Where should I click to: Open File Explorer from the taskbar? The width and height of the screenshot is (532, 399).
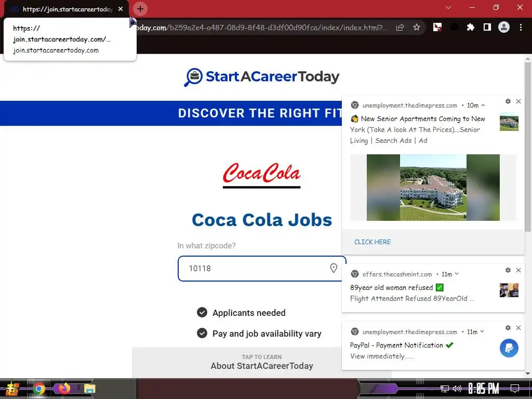89,389
